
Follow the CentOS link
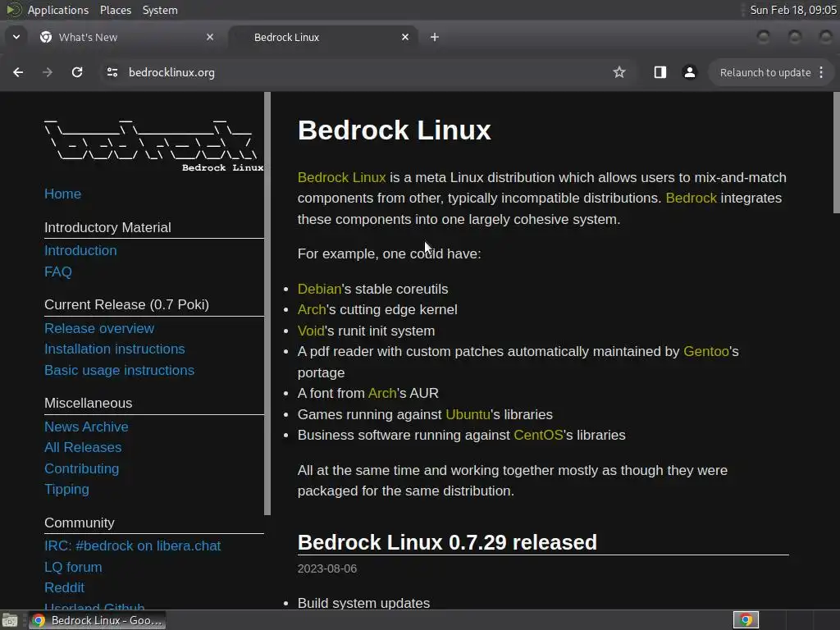[538, 435]
